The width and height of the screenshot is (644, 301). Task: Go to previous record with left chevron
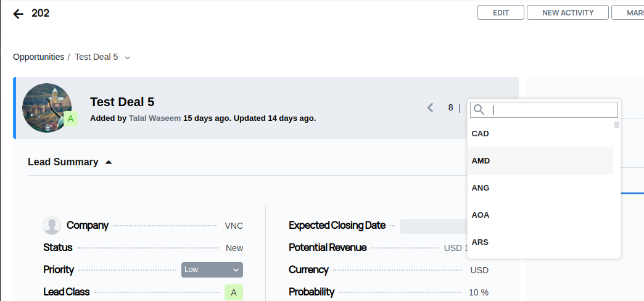[x=430, y=108]
